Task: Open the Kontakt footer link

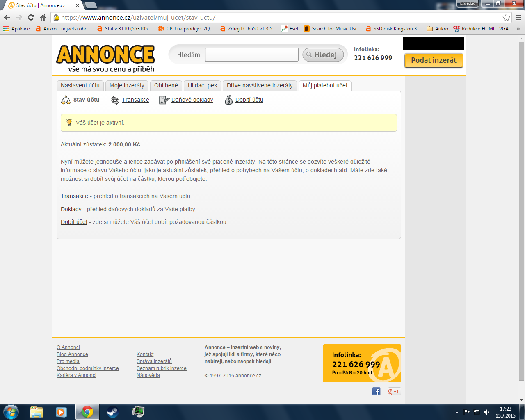Action: click(x=145, y=354)
